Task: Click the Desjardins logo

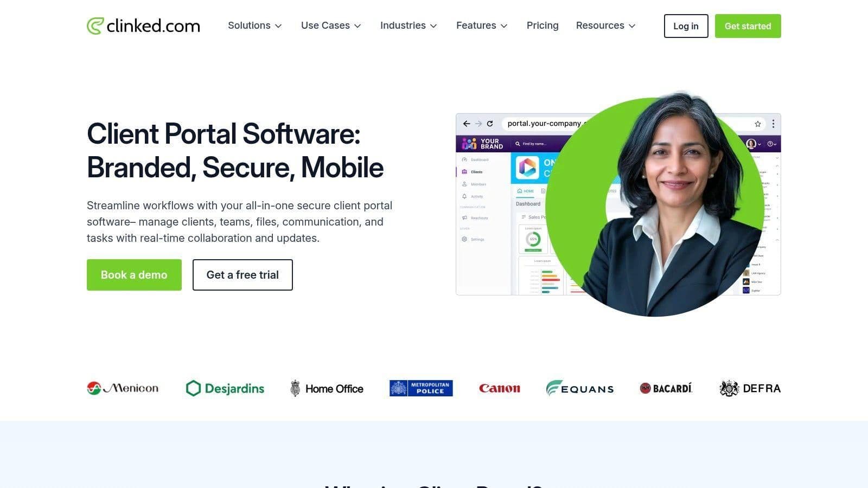Action: [225, 388]
